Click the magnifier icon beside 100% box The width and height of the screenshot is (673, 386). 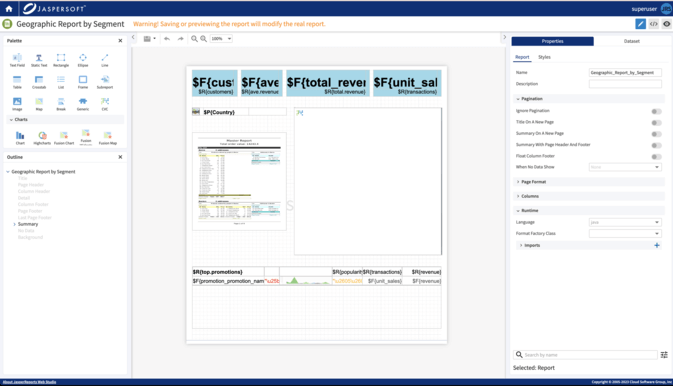[203, 39]
